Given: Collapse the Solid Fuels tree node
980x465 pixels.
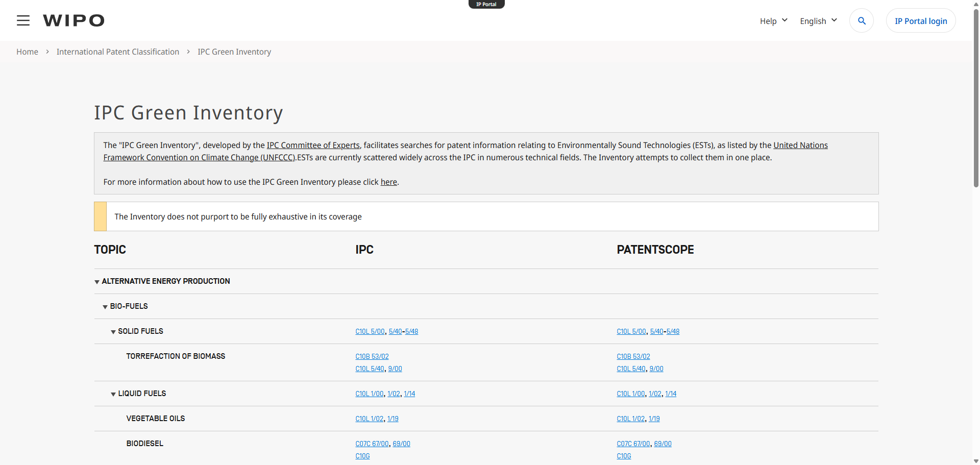Looking at the screenshot, I should [113, 332].
